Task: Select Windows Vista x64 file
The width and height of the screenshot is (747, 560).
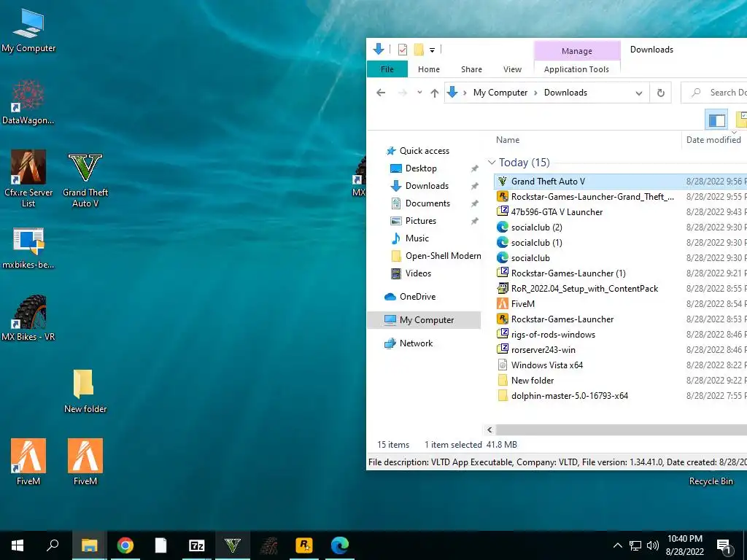Action: pyautogui.click(x=546, y=365)
